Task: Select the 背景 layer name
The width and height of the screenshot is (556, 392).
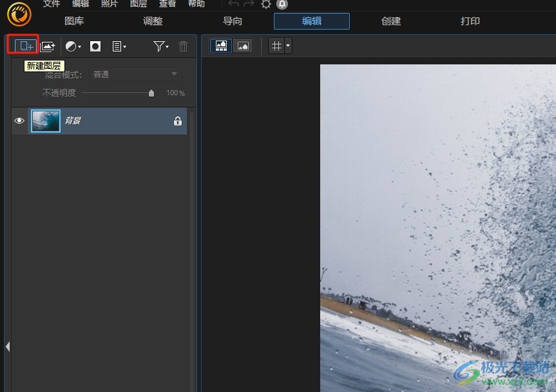Action: click(x=73, y=121)
